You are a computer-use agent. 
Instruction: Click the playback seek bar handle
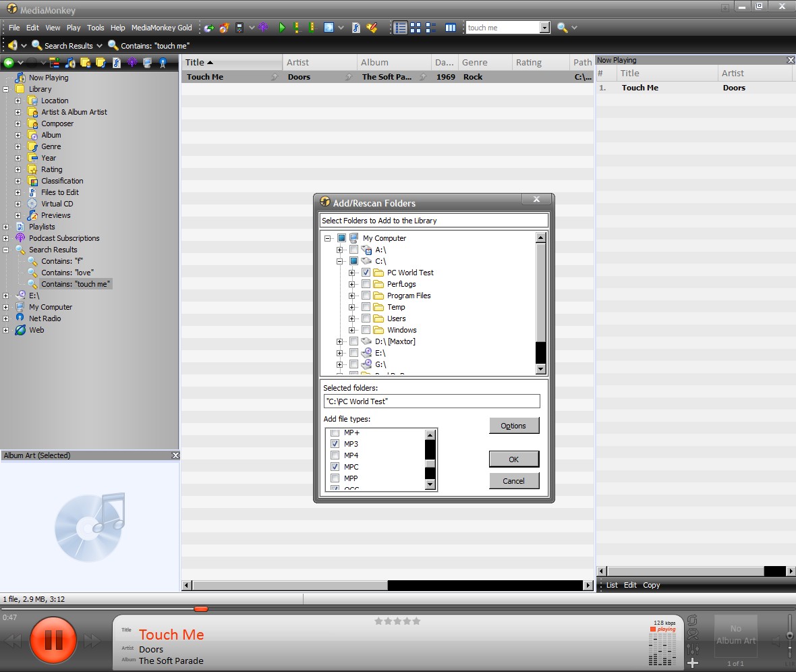(x=200, y=609)
